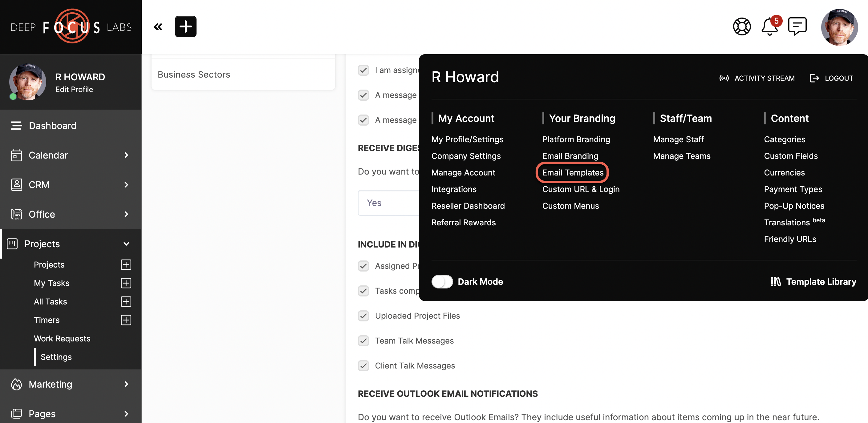Open Translations beta item

click(794, 222)
